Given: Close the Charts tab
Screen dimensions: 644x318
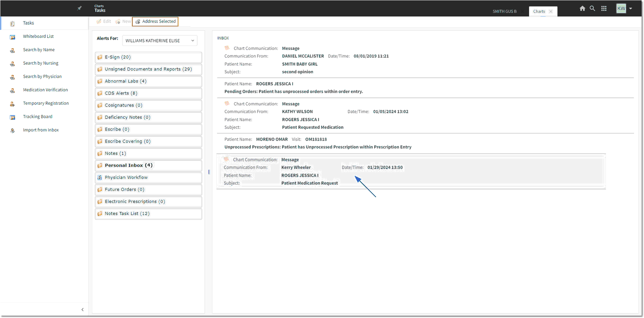Looking at the screenshot, I should click(551, 12).
